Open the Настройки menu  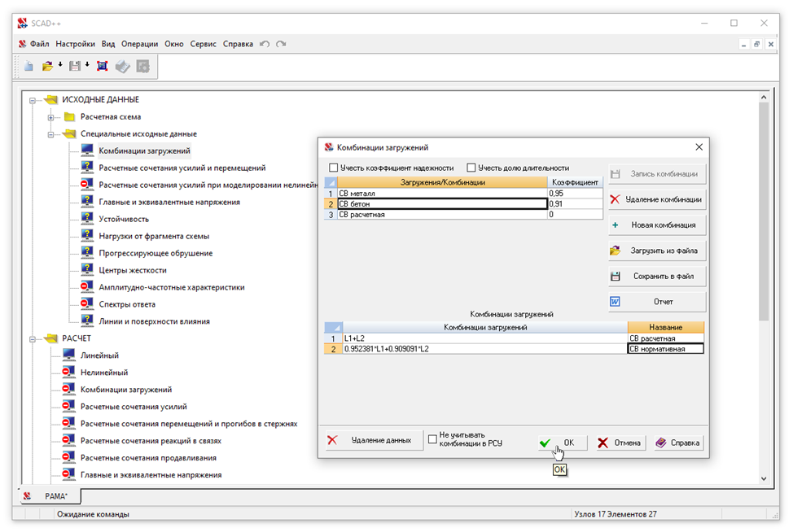[76, 44]
